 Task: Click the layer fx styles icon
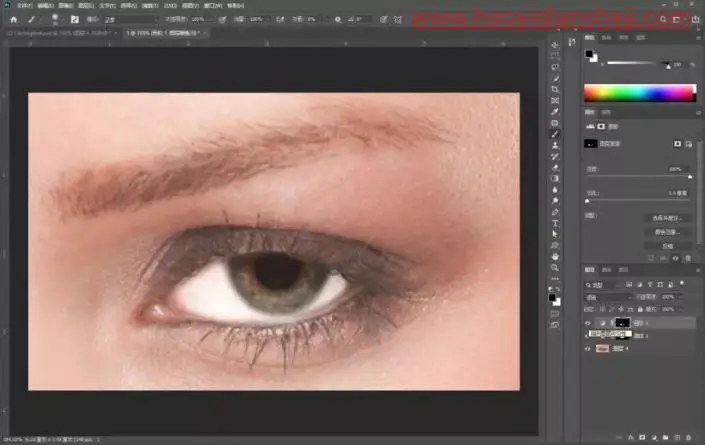(x=631, y=437)
